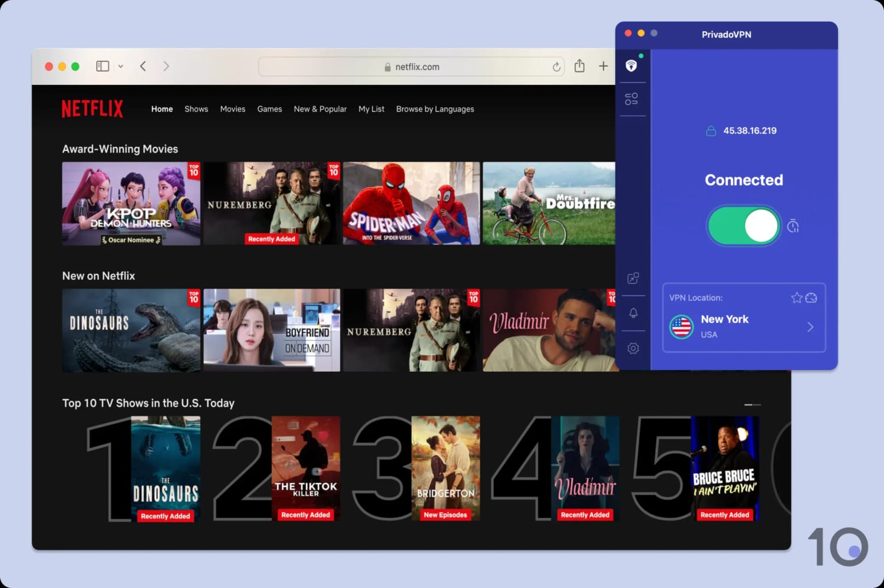Click the USA flag icon for New York
The height and width of the screenshot is (588, 884).
[681, 327]
